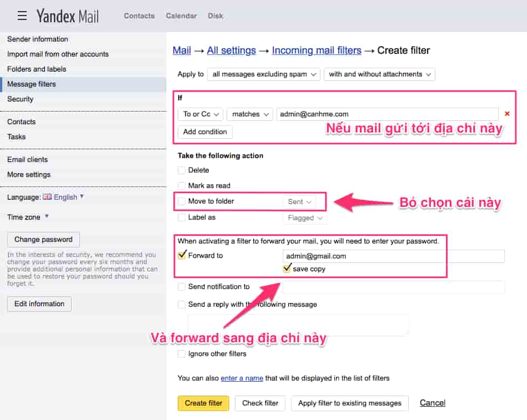Click the Send notification to address field
The width and height of the screenshot is (527, 420).
[394, 287]
